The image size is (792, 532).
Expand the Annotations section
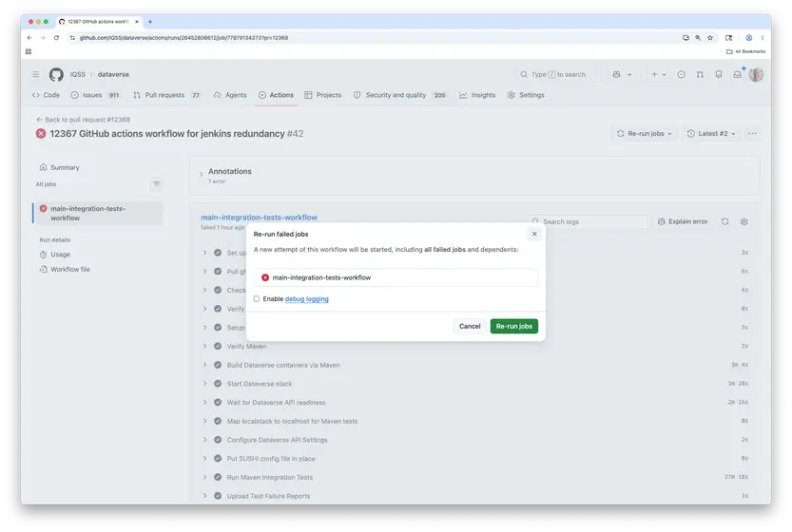[201, 175]
